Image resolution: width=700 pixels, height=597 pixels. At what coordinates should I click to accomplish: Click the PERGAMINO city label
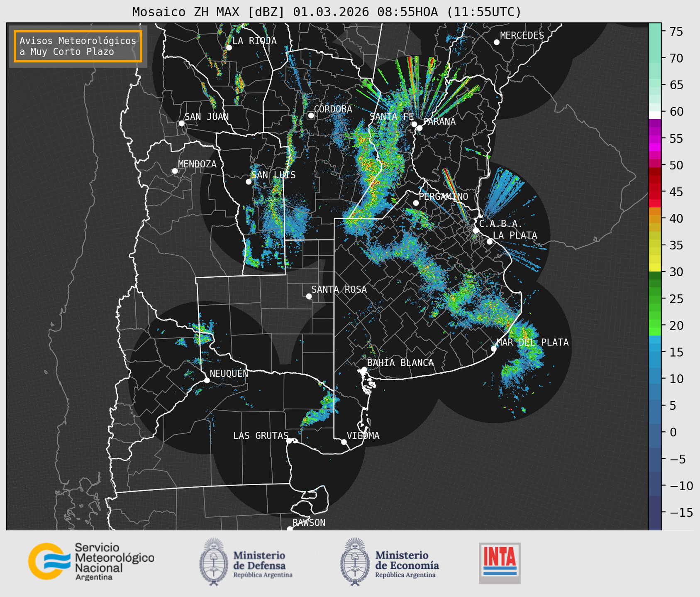(443, 197)
